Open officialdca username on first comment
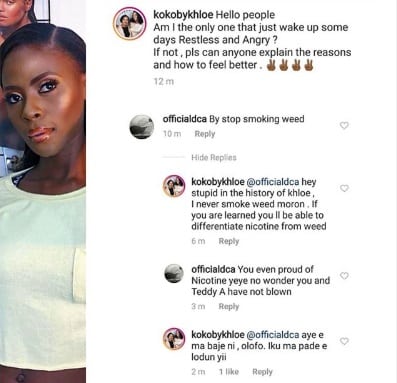 (x=185, y=119)
